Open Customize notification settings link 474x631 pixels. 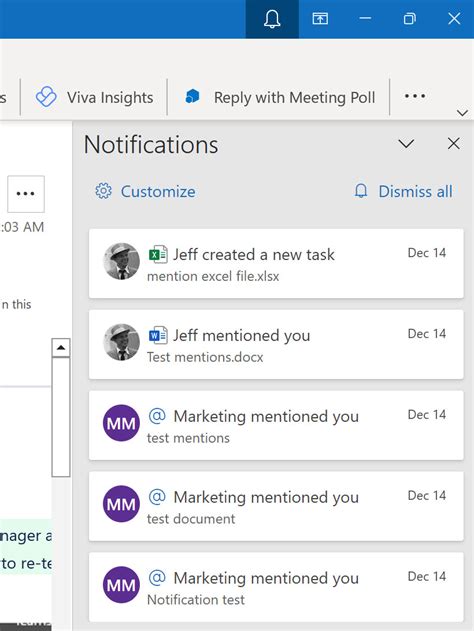158,192
